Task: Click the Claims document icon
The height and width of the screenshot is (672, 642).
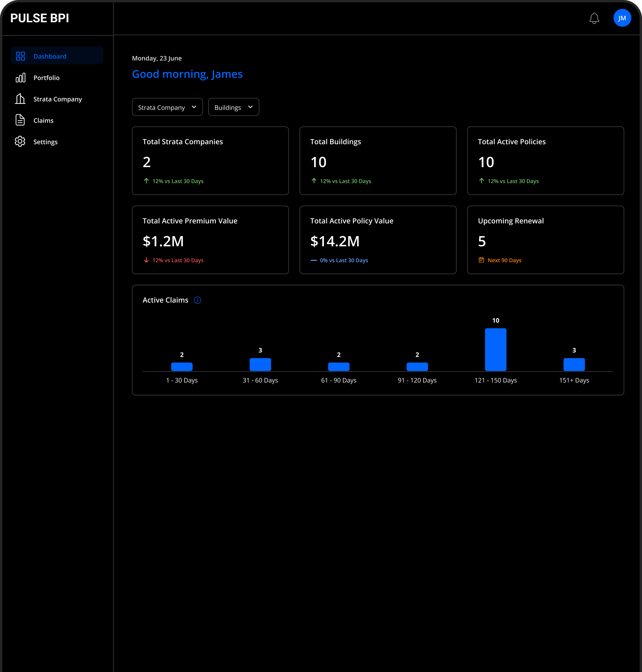Action: click(20, 120)
